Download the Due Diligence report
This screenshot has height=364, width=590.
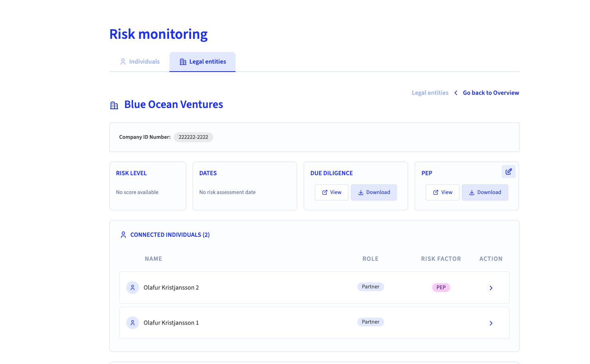pyautogui.click(x=374, y=192)
